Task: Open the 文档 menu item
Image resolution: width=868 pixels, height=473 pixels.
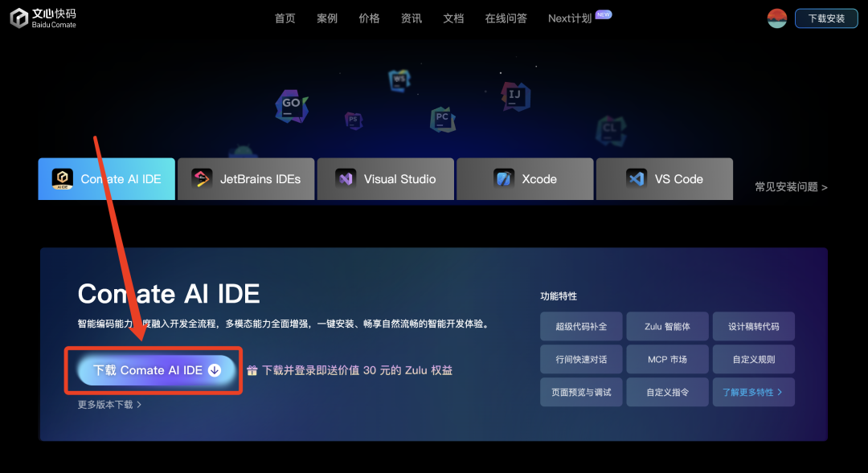Action: click(453, 18)
